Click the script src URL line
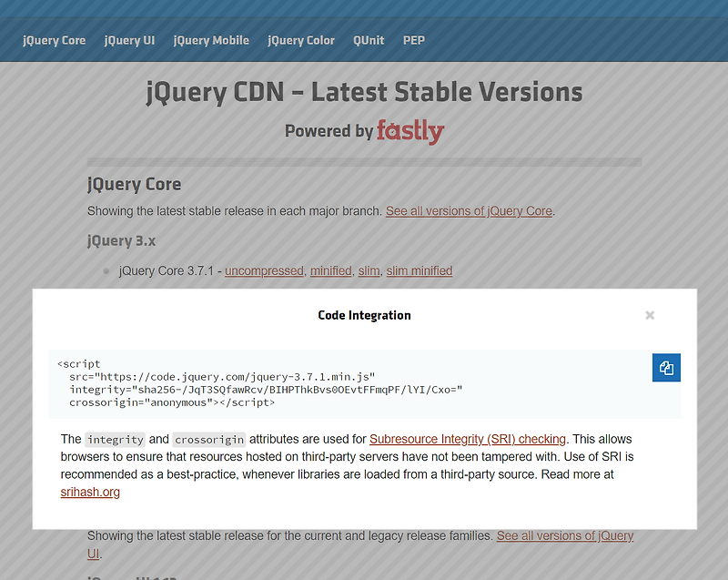728x580 pixels. click(x=222, y=377)
